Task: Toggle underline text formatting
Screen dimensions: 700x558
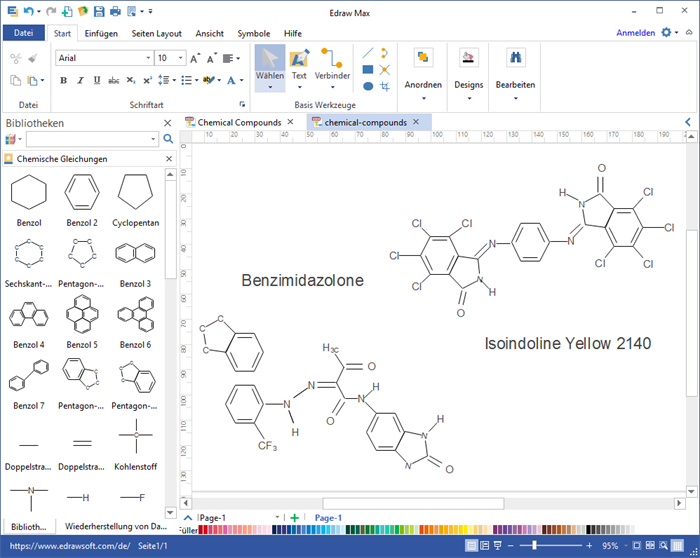Action: [x=95, y=80]
